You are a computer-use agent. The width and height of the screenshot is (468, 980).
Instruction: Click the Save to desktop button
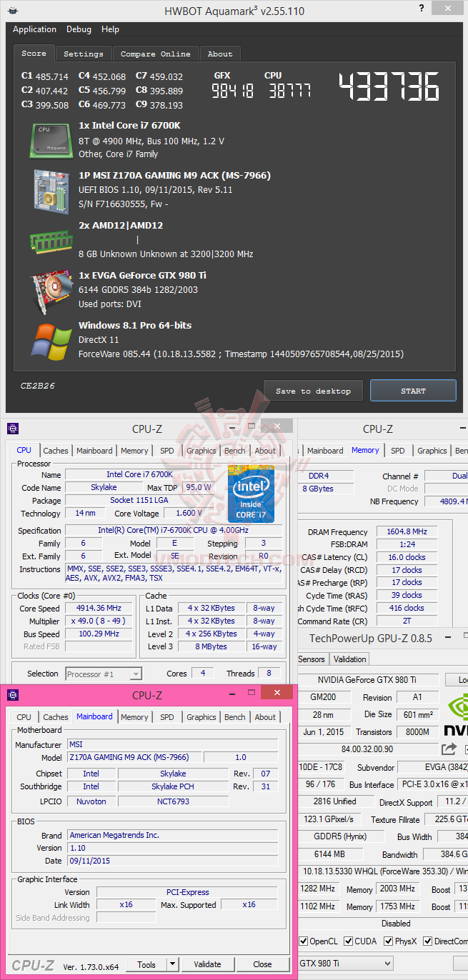[313, 391]
